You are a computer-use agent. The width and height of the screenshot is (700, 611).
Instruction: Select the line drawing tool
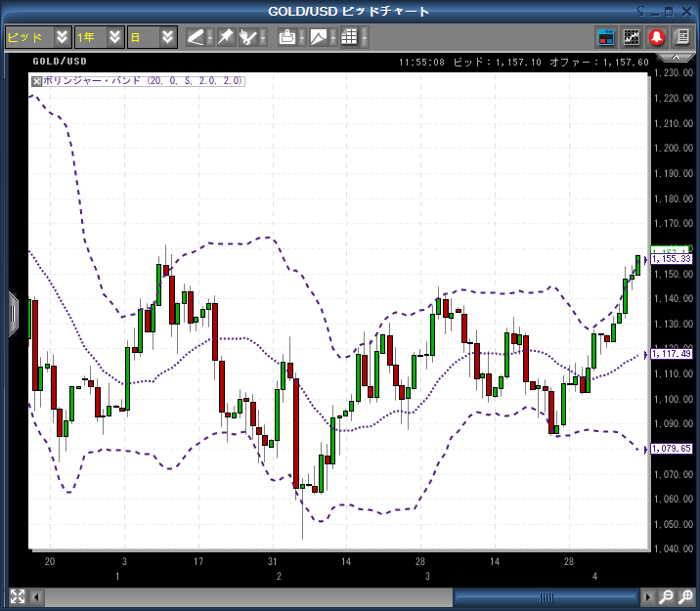coord(197,37)
